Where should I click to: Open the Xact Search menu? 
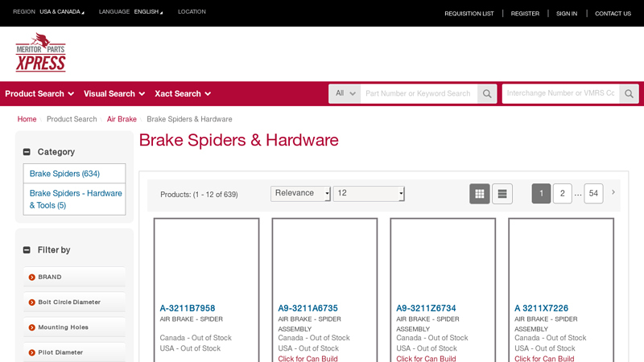pos(183,93)
